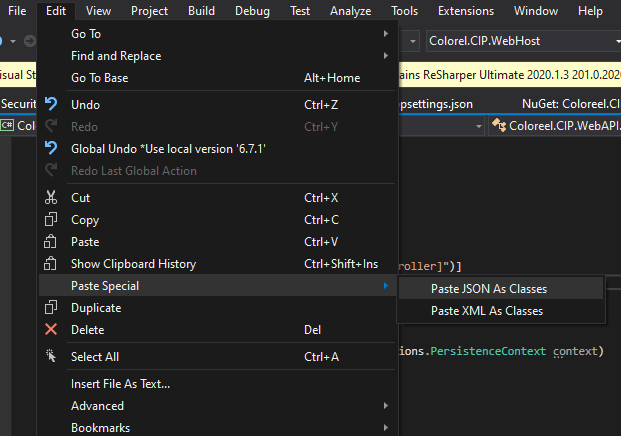
Task: Choose Cut from Edit menu
Action: pyautogui.click(x=218, y=198)
